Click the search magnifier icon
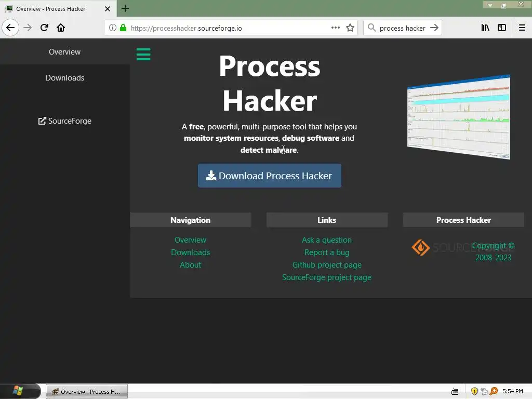This screenshot has height=399, width=532. (x=372, y=28)
